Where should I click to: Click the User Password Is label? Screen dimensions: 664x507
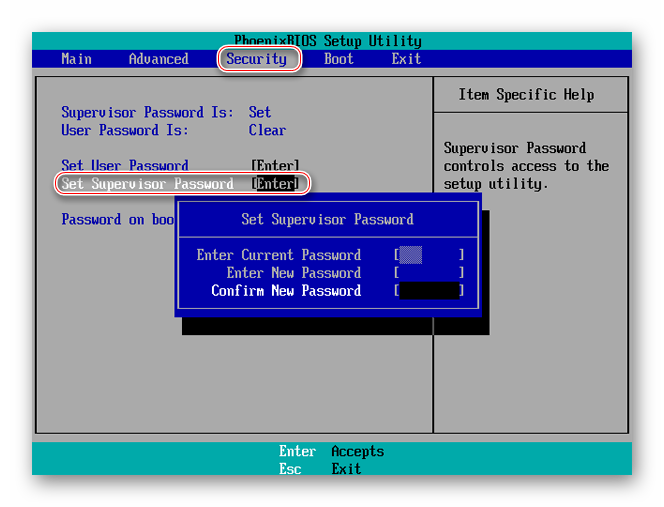125,130
